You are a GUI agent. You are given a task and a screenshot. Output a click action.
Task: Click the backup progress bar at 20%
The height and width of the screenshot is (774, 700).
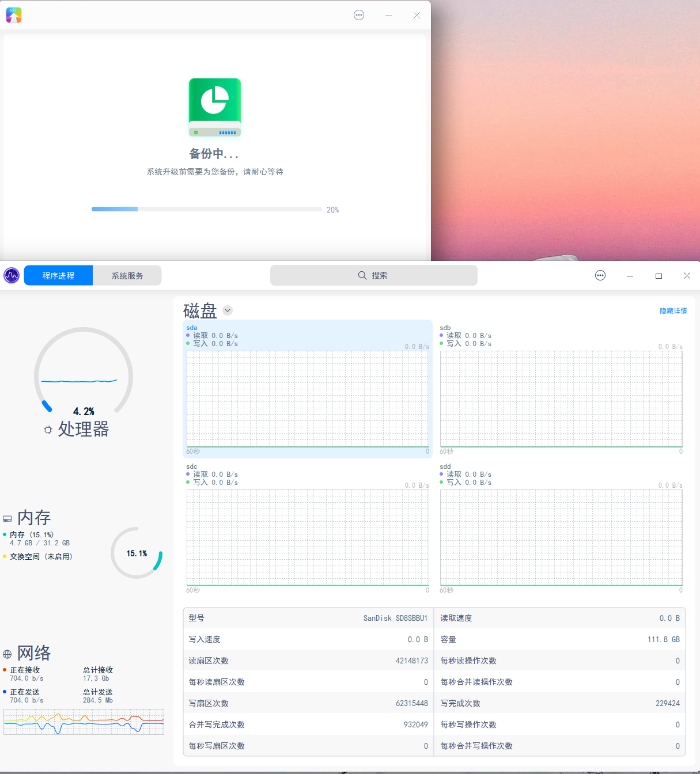(x=206, y=209)
